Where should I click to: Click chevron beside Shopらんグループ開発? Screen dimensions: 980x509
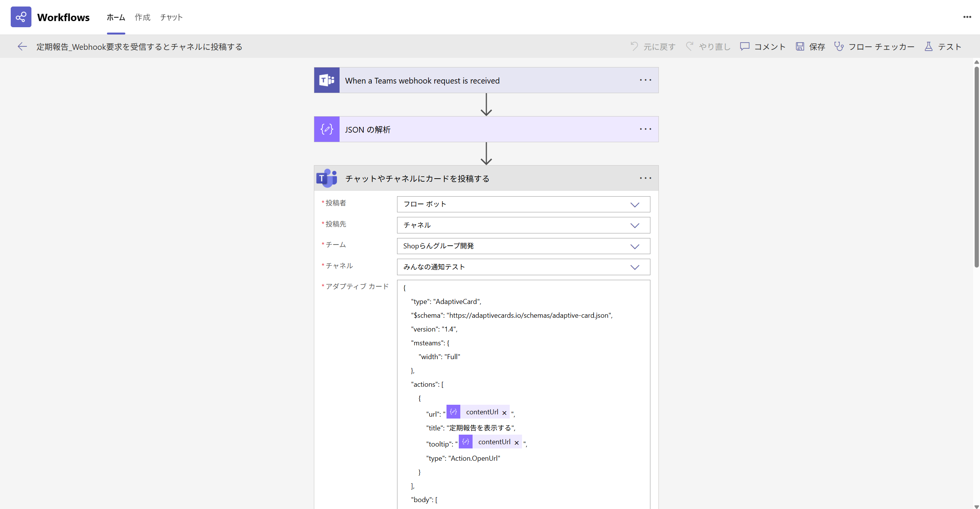[635, 246]
